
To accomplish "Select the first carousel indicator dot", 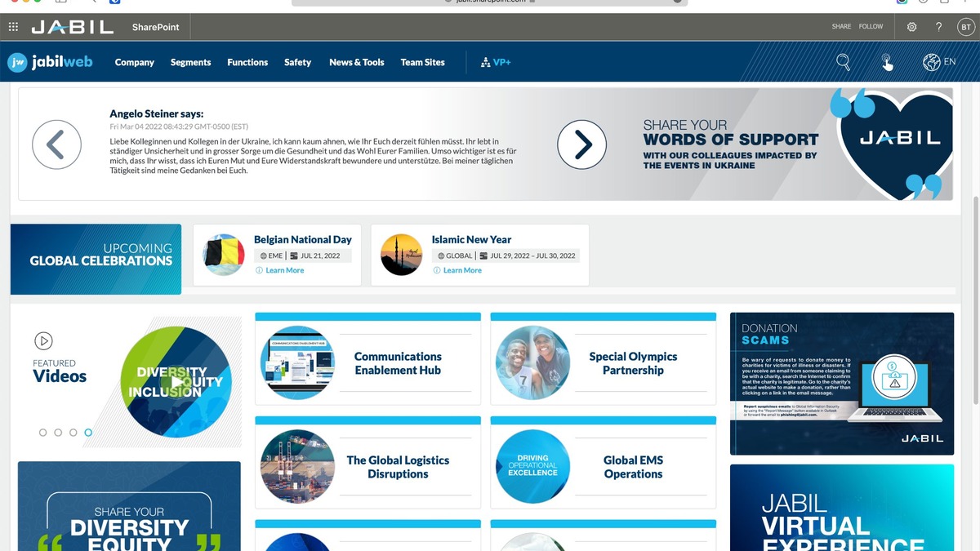I will (42, 433).
